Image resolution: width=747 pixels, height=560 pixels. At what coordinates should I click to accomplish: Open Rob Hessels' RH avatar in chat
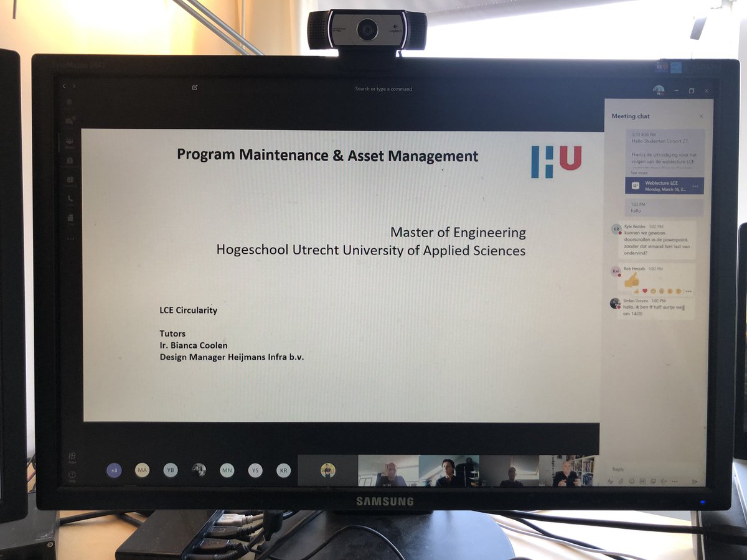[616, 271]
